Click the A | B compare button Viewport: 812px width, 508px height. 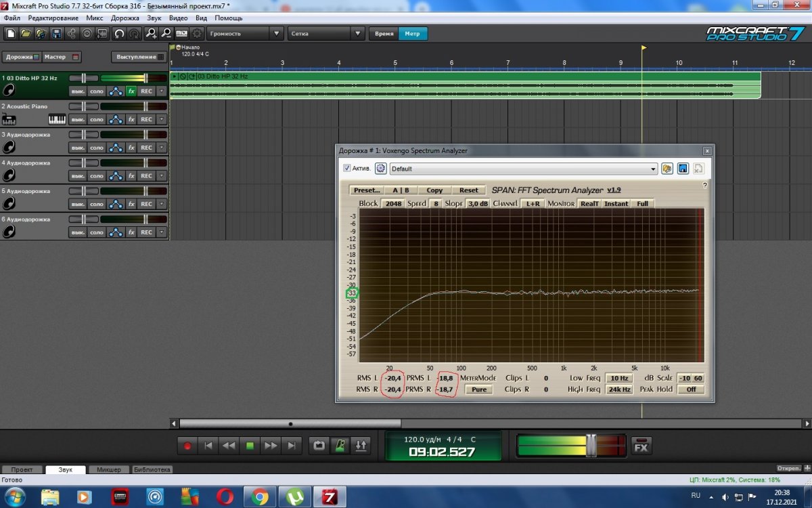[401, 190]
